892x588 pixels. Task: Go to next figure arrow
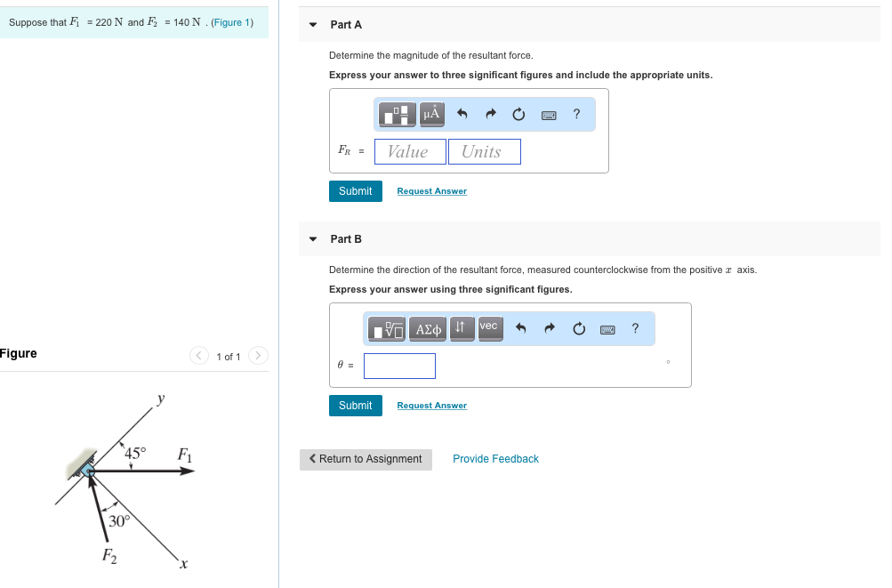[258, 356]
